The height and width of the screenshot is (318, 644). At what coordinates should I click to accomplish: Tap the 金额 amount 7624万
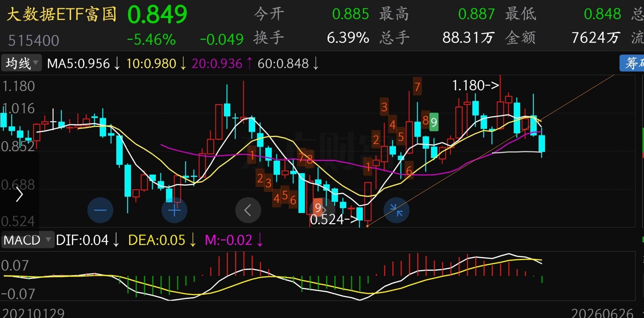coord(595,38)
